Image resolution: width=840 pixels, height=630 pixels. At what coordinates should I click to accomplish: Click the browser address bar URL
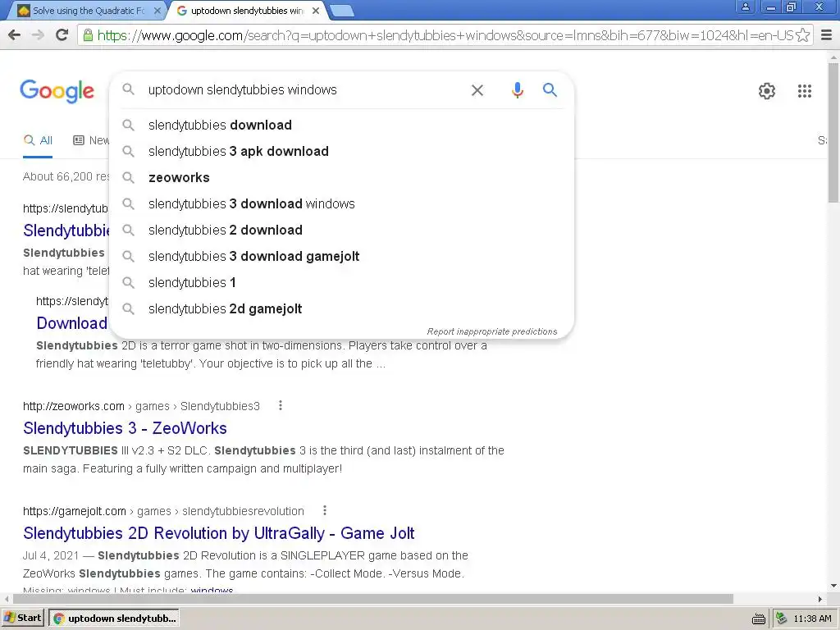[445, 35]
